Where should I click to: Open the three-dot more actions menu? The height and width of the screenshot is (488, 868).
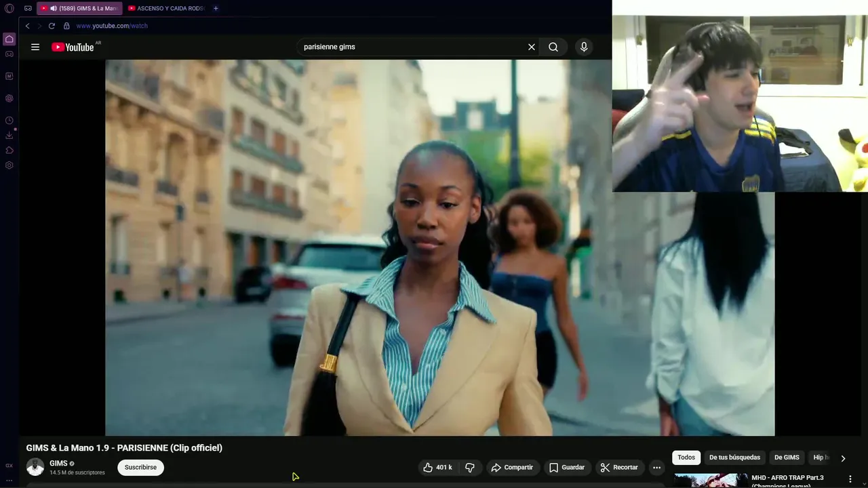[x=656, y=467]
